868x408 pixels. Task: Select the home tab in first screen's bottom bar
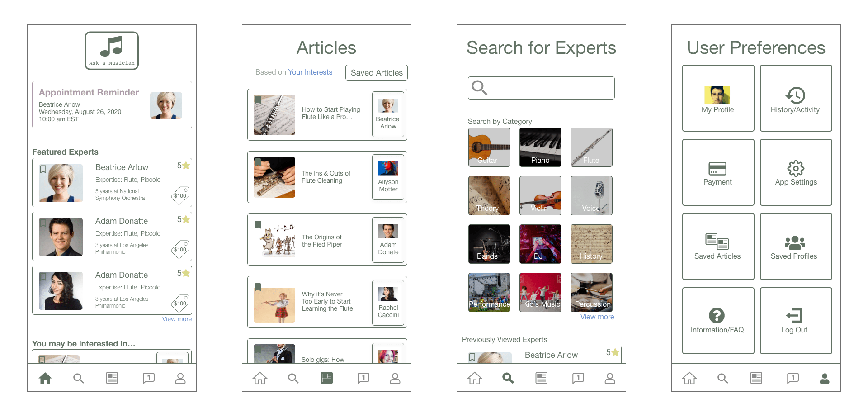coord(45,378)
